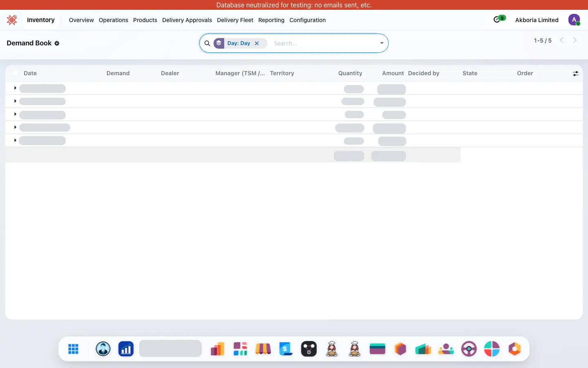Click the round person avatar dock icon
Screen dimensions: 588x368
pyautogui.click(x=103, y=349)
